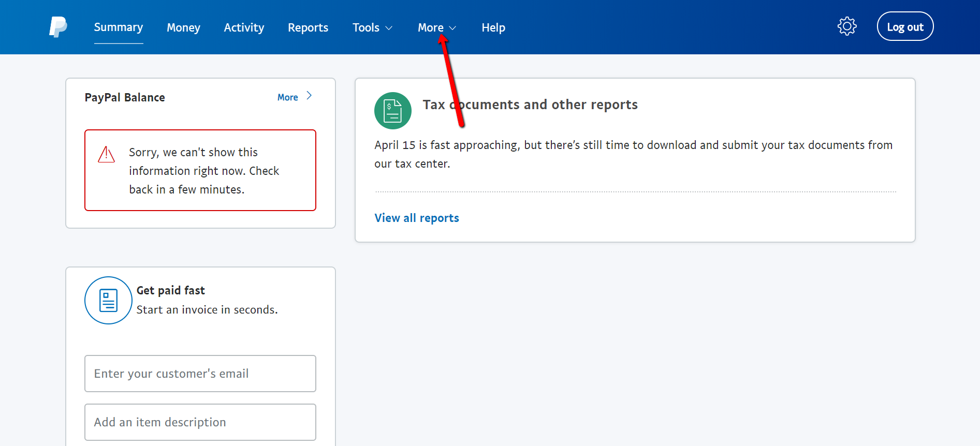This screenshot has width=980, height=446.
Task: Click the chevron next to PayPal Balance More
Action: pos(309,96)
